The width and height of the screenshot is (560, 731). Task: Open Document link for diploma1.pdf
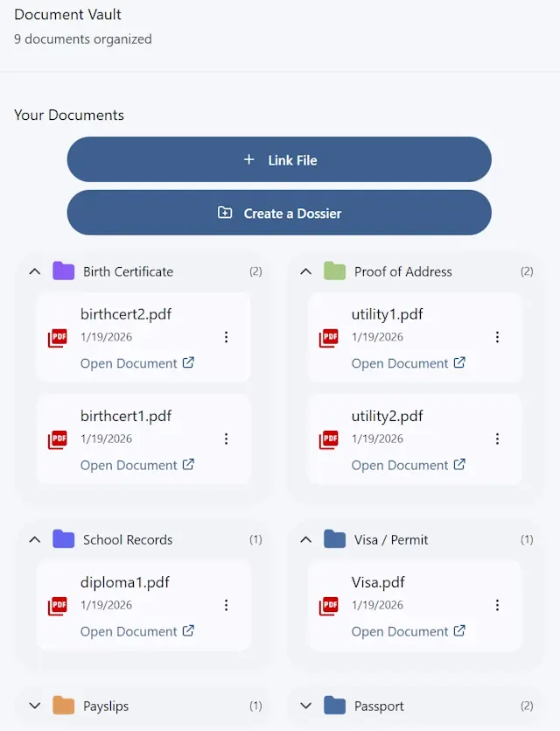point(137,631)
